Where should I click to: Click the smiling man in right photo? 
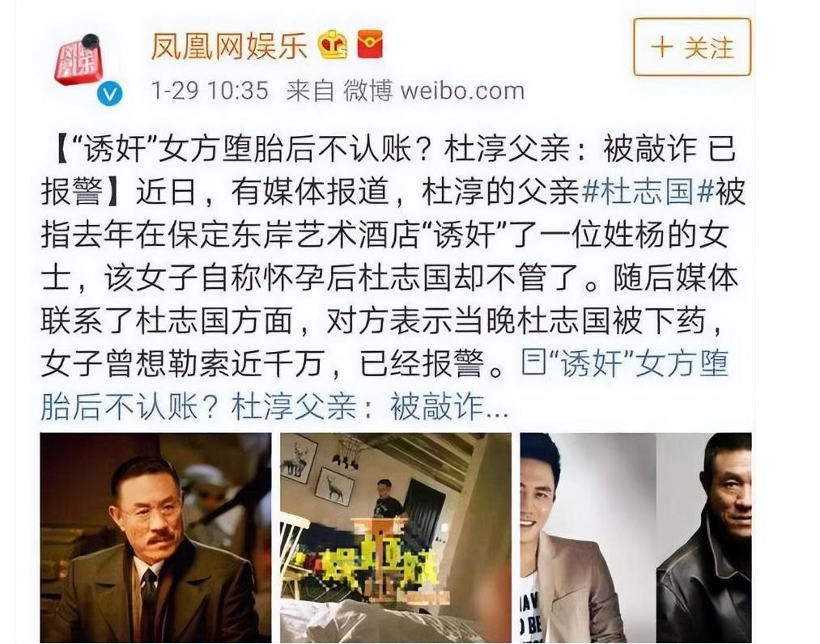point(570,538)
